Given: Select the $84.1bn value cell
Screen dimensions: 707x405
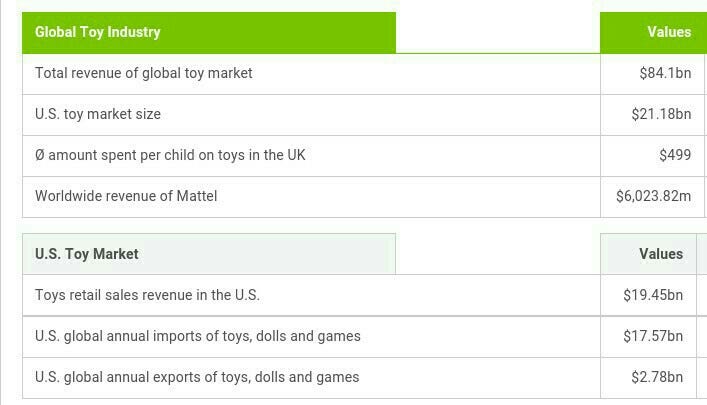Looking at the screenshot, I should [x=652, y=74].
